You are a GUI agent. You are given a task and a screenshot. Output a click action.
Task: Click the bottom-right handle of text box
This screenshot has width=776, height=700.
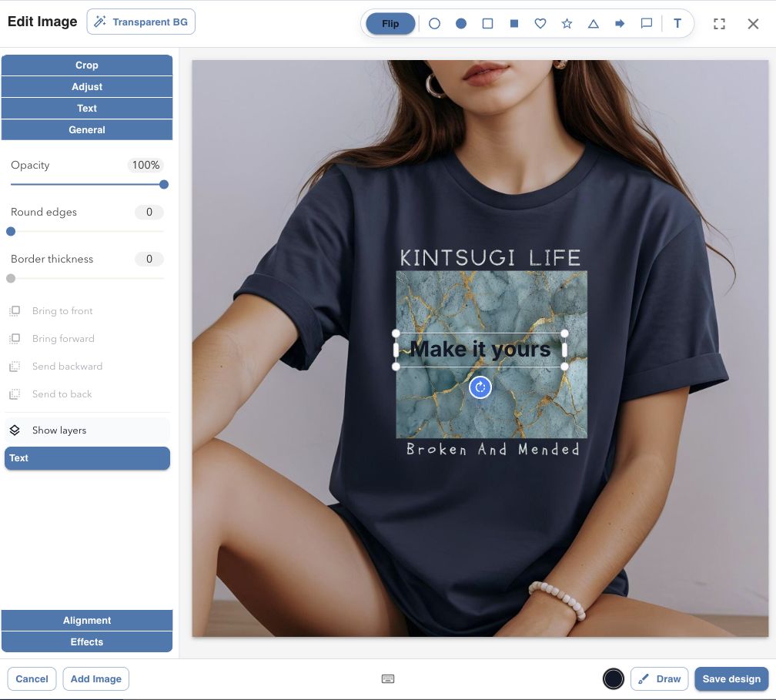tap(565, 367)
